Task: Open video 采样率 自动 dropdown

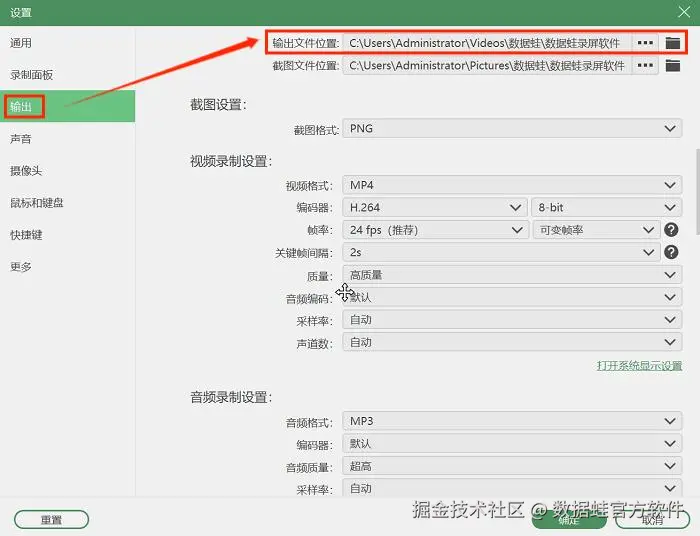Action: point(512,320)
